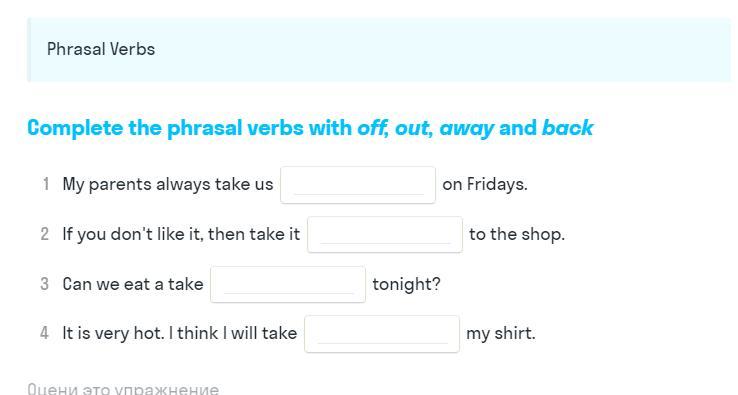
Task: Click the text "my shirt."
Action: coord(501,334)
